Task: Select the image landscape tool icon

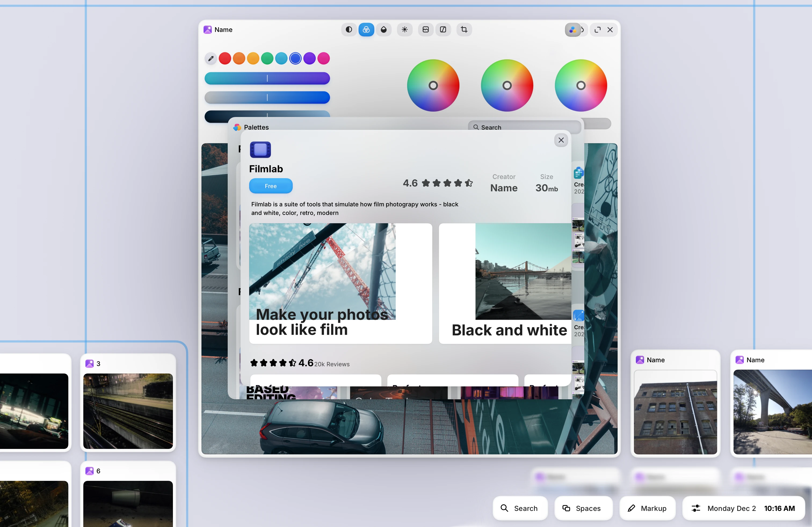Action: click(425, 30)
